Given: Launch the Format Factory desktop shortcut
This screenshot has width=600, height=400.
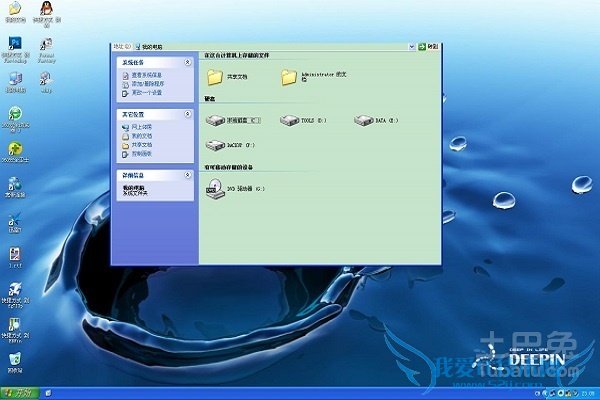Looking at the screenshot, I should (x=46, y=50).
